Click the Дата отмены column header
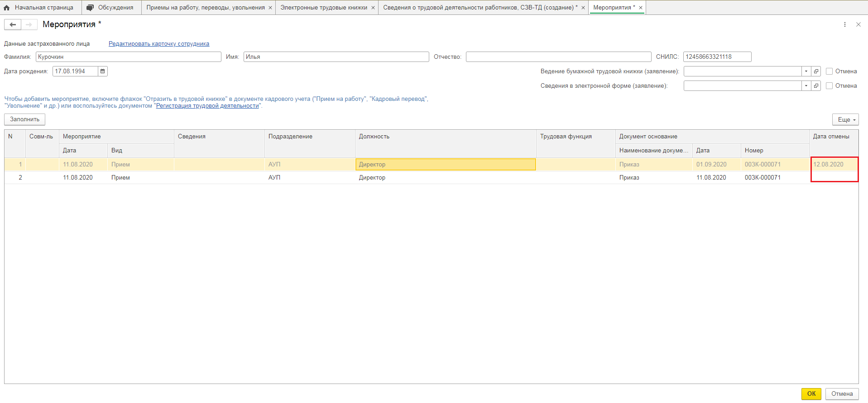This screenshot has width=868, height=403. point(834,143)
